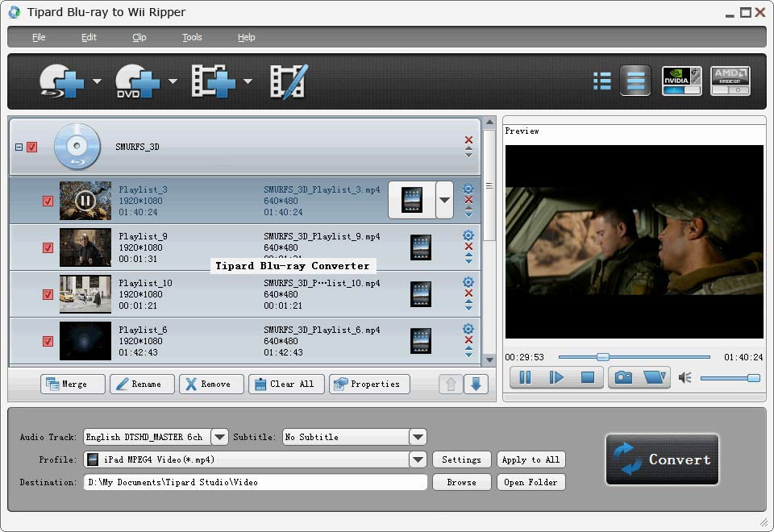Viewport: 774px width, 532px height.
Task: Uncheck the Playlist_10 checkbox
Action: click(48, 295)
